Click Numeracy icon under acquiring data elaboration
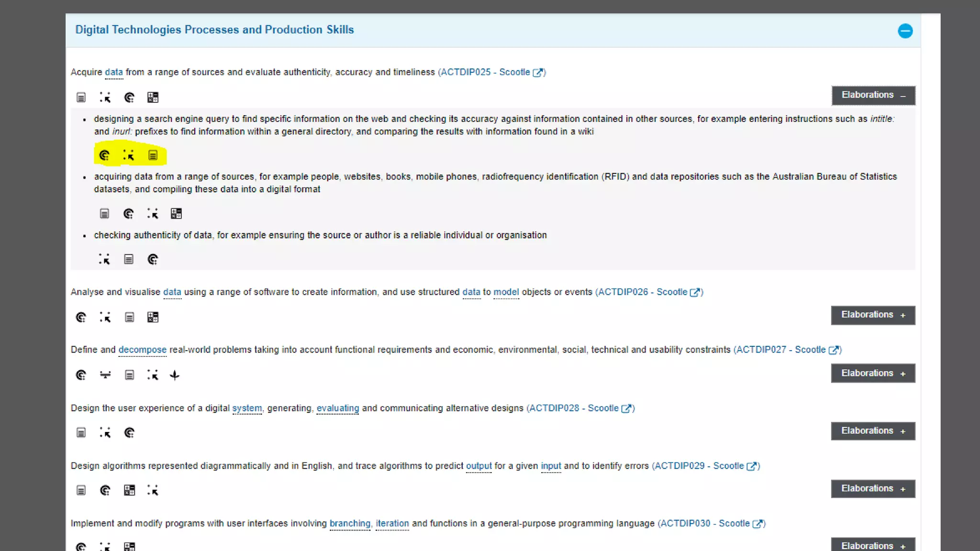Image resolution: width=980 pixels, height=551 pixels. (x=176, y=214)
